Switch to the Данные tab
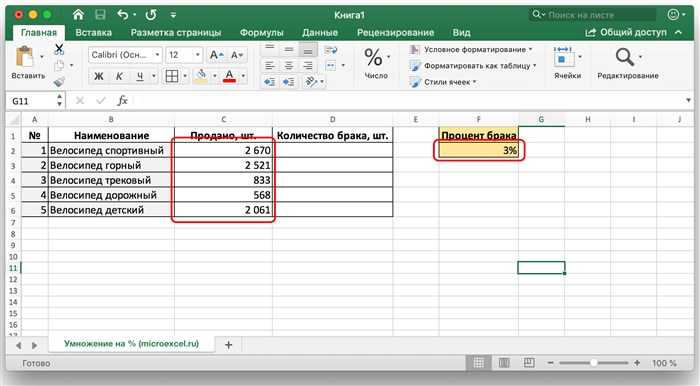700x386 pixels. pyautogui.click(x=320, y=33)
